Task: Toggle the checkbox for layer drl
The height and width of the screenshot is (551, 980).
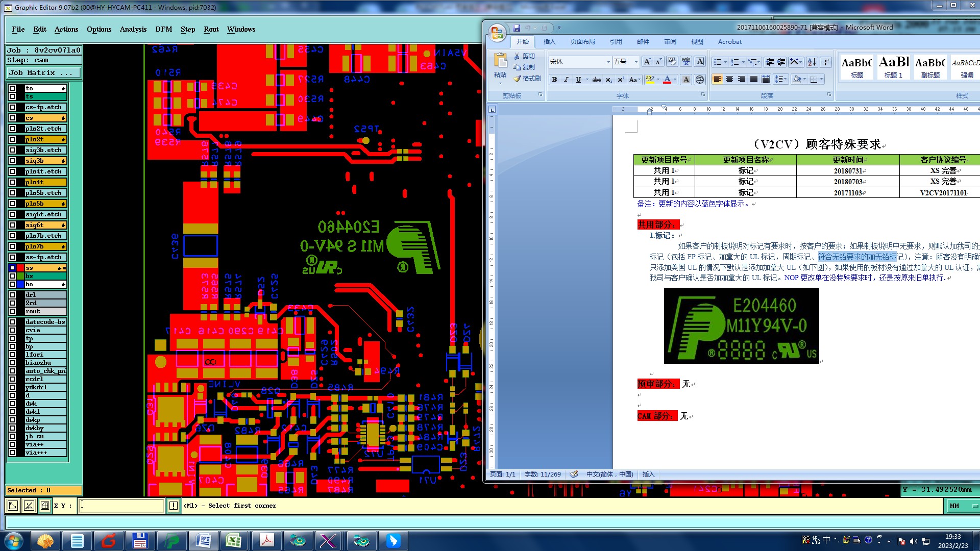Action: click(x=12, y=295)
